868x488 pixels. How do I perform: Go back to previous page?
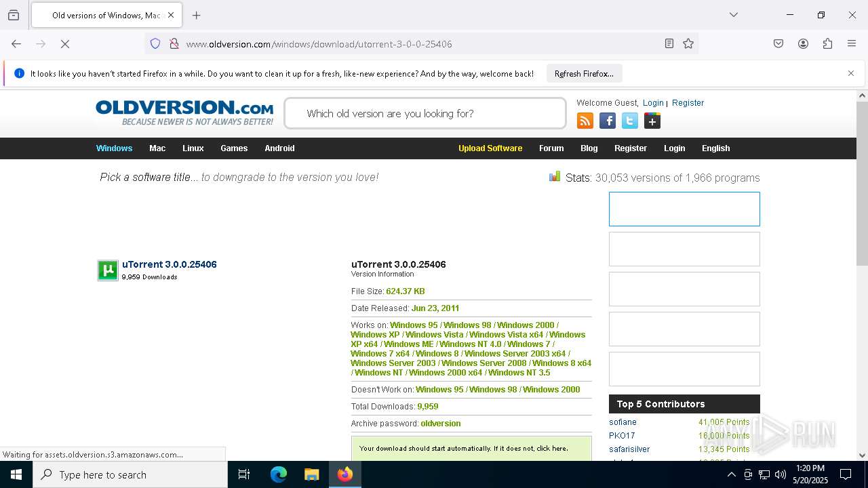pos(16,43)
